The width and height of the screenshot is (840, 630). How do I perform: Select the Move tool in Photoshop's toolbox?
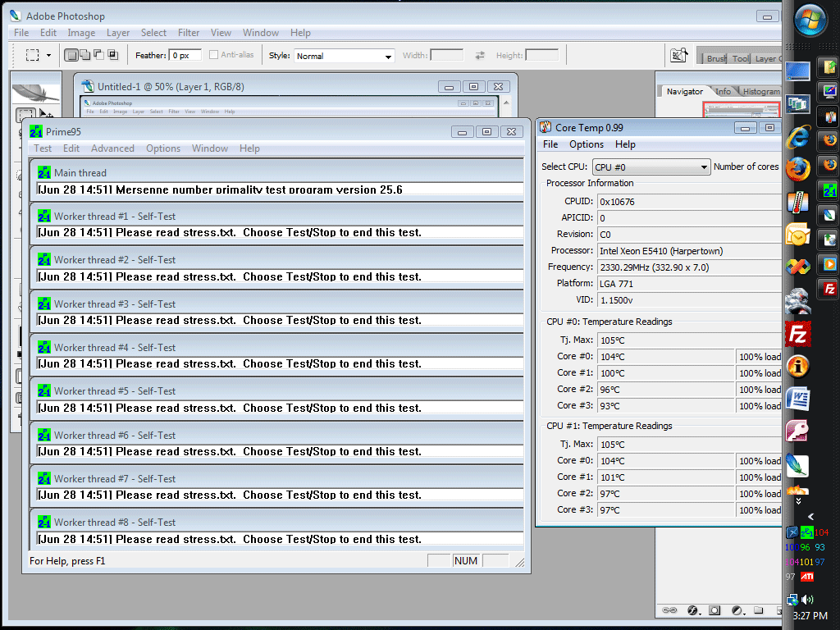click(46, 114)
